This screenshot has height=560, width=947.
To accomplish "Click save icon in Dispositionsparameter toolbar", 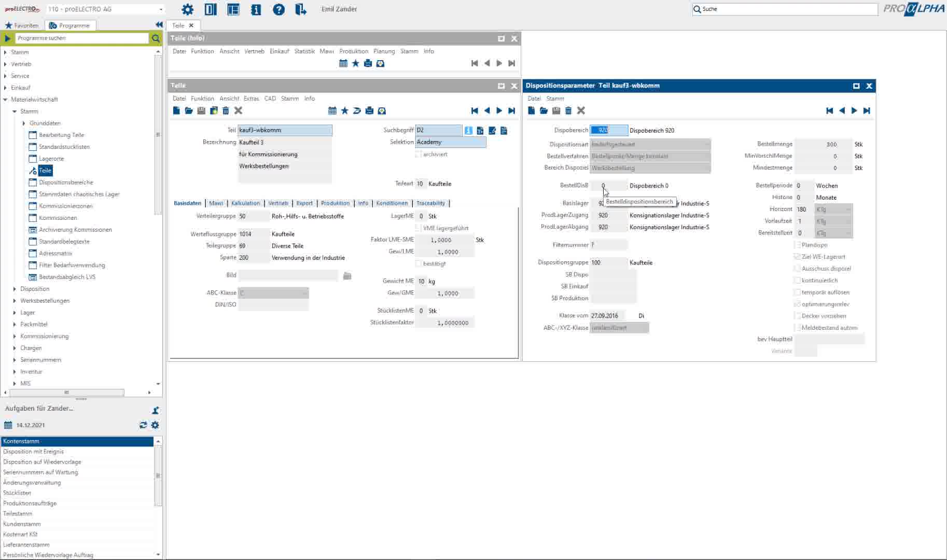I will 556,110.
